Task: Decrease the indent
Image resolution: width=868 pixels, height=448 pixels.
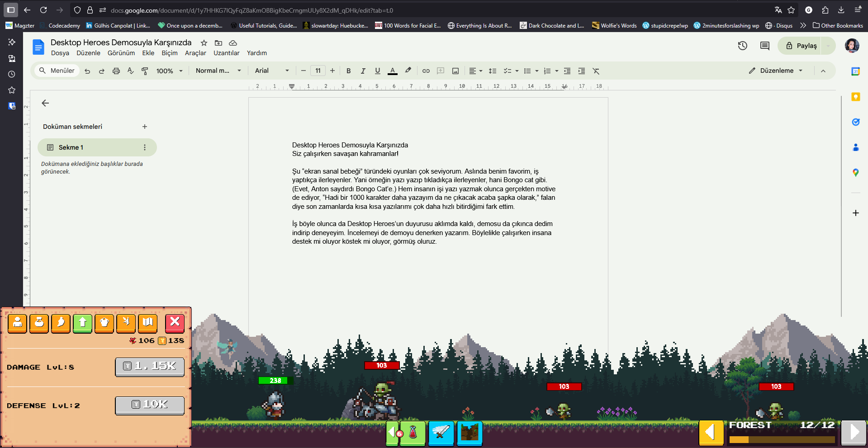Action: coord(567,71)
